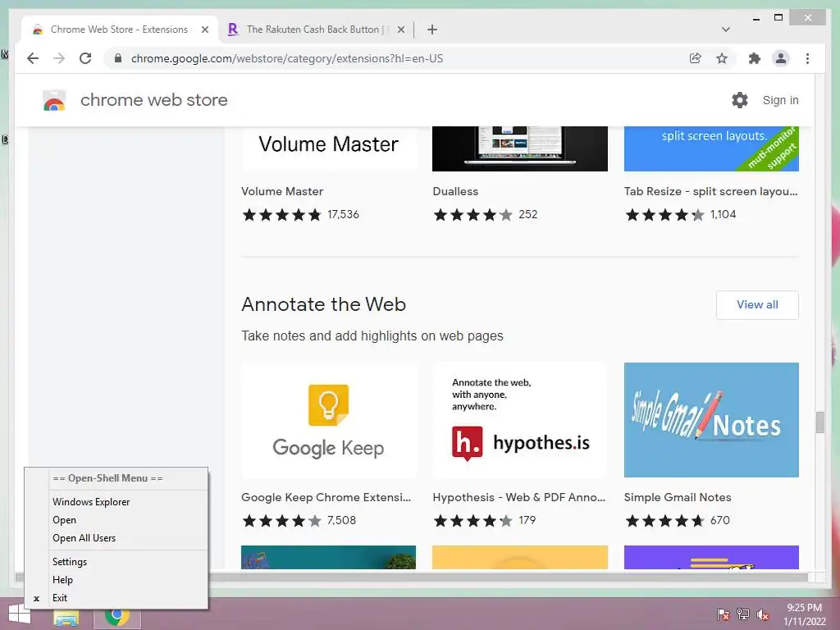Open web store settings gear
This screenshot has height=630, width=840.
[x=740, y=100]
